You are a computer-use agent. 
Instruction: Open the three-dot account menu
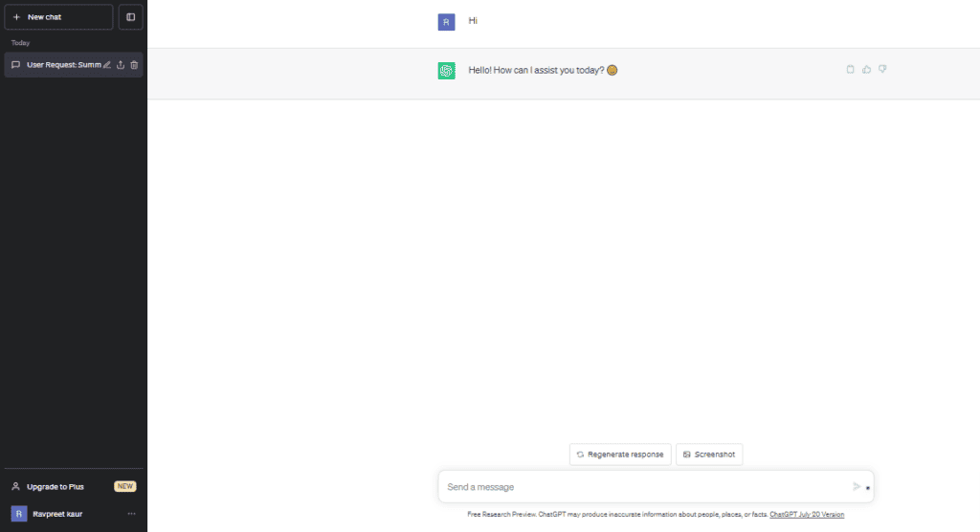[132, 514]
